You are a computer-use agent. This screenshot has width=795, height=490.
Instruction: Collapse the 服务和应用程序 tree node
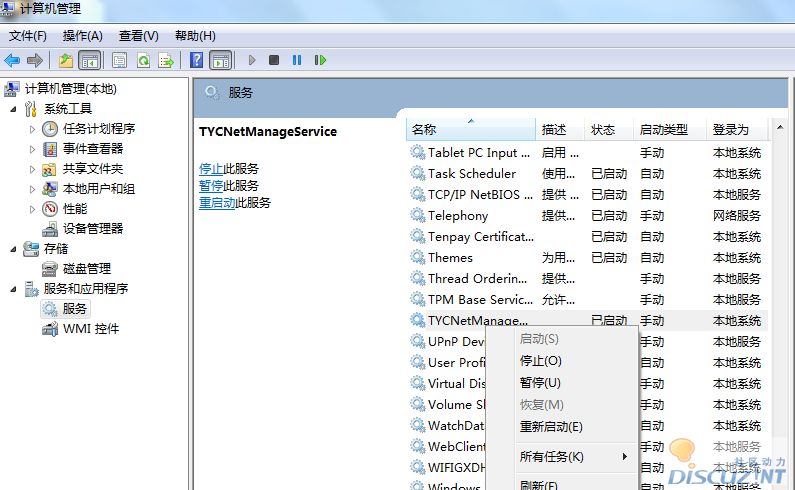13,289
